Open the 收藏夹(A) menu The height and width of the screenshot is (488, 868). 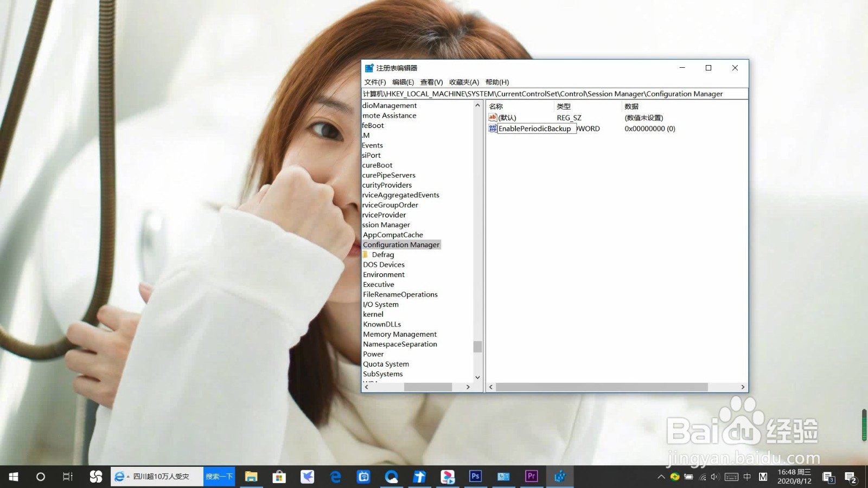(x=464, y=82)
